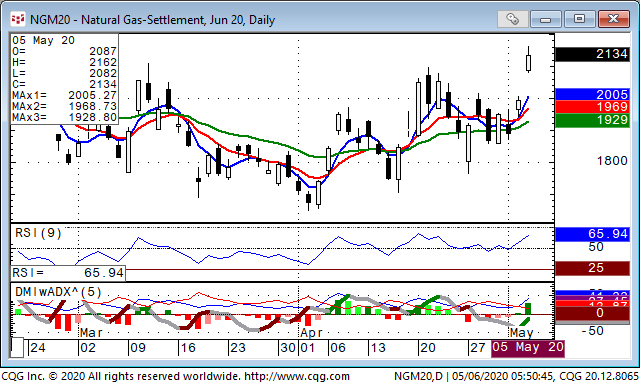Click the blue 2005 moving average label
This screenshot has height=384, width=640.
click(x=592, y=94)
